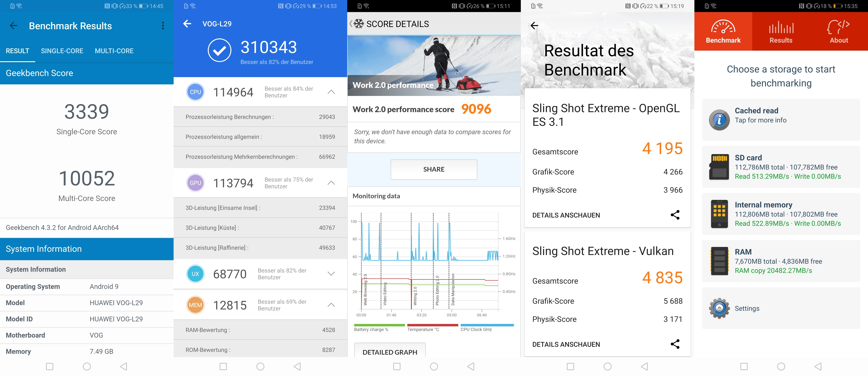Open Settings gear icon

pyautogui.click(x=719, y=308)
